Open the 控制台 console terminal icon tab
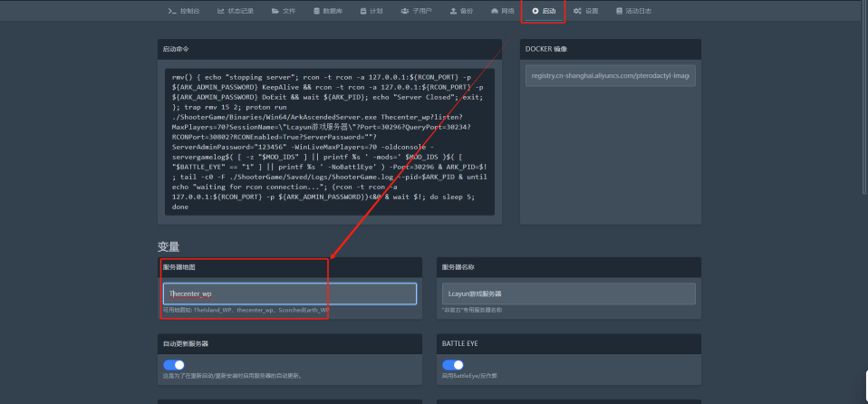Screen dimensions: 868x404 pyautogui.click(x=184, y=11)
